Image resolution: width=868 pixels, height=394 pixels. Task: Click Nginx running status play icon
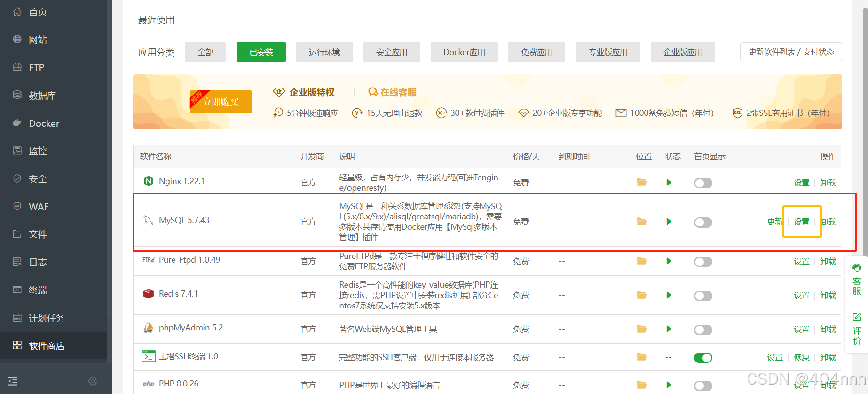(x=669, y=182)
